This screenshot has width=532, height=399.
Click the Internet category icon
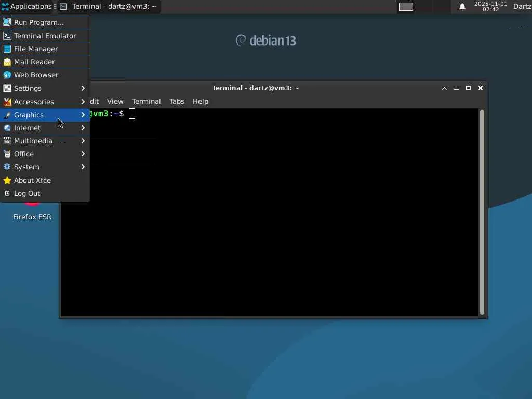pyautogui.click(x=7, y=128)
